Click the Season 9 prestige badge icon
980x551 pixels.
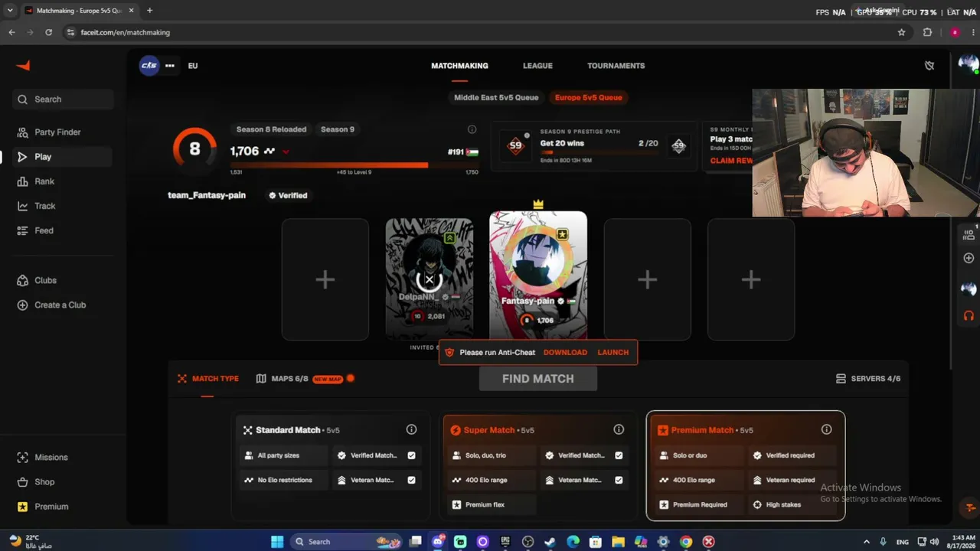click(515, 145)
